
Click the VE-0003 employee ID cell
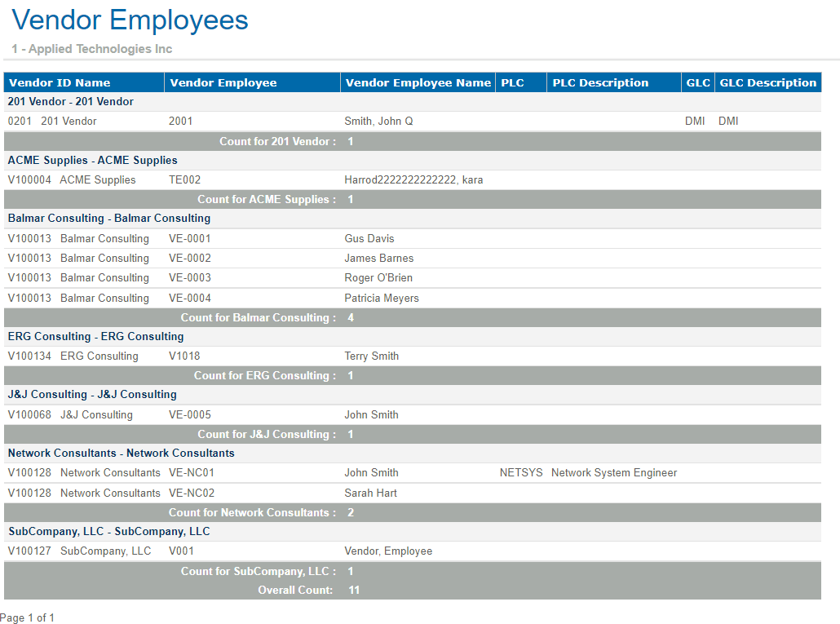coord(189,278)
